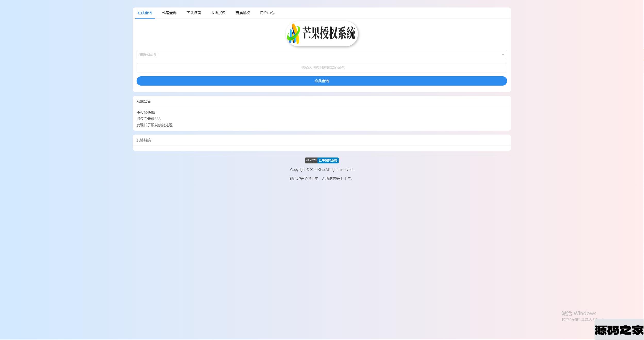Select the text 授权商最低388
The image size is (644, 340).
coord(148,119)
